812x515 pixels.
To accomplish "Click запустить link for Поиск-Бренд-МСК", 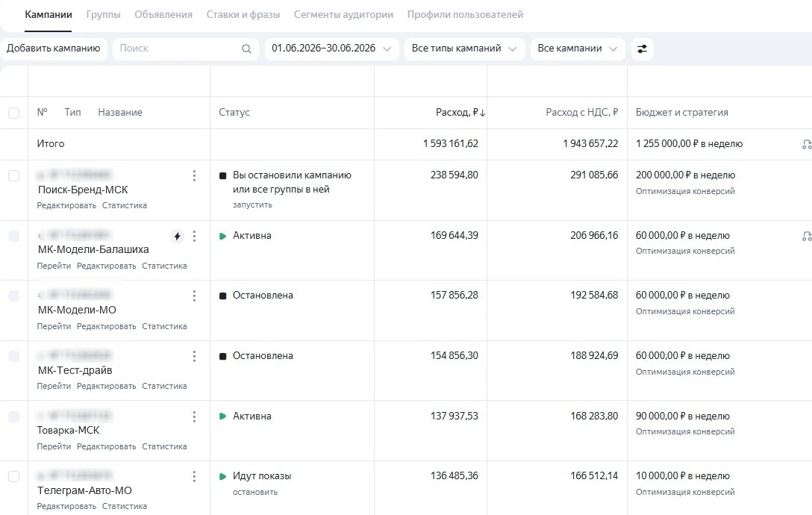I will point(252,205).
